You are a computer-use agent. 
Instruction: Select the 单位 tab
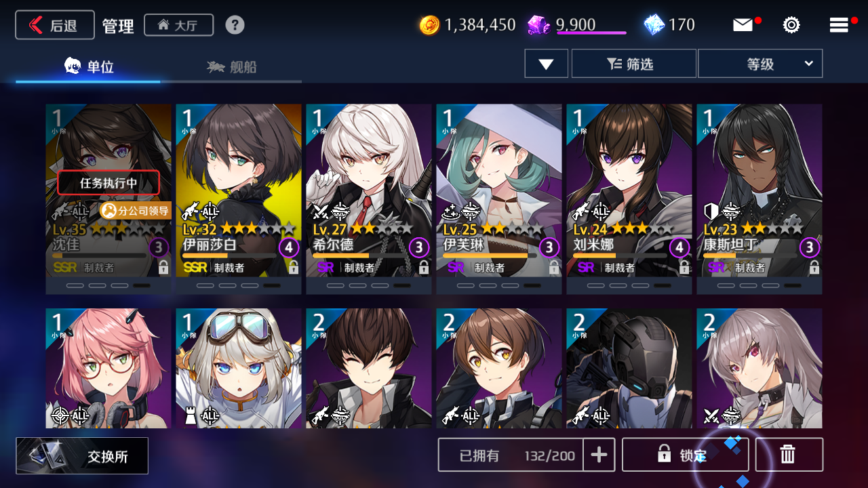click(x=89, y=66)
